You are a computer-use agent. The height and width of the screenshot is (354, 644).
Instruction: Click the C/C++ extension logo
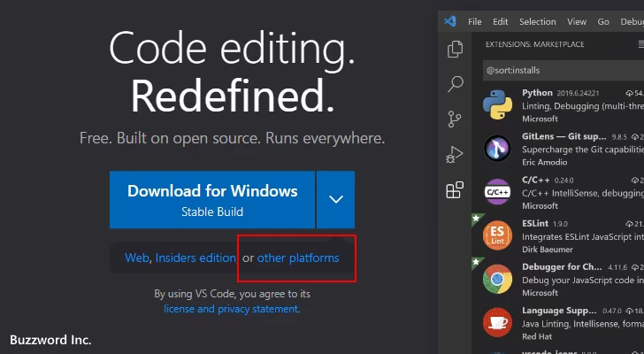(497, 192)
